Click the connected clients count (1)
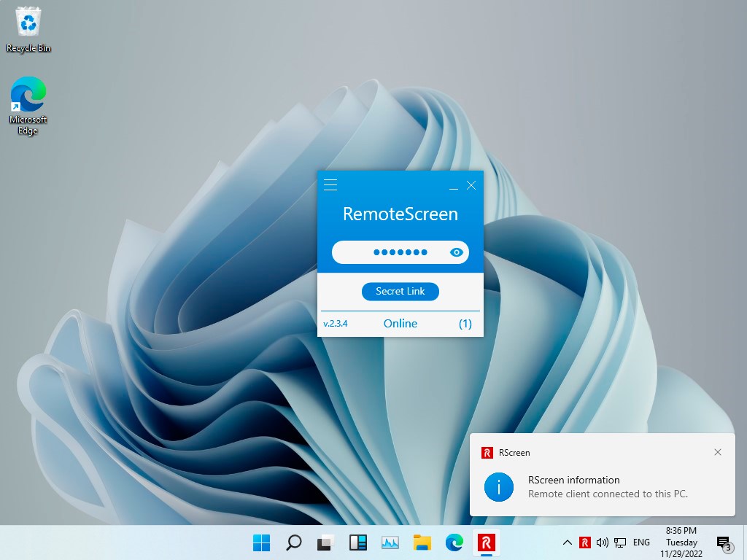Image resolution: width=747 pixels, height=560 pixels. pos(465,324)
